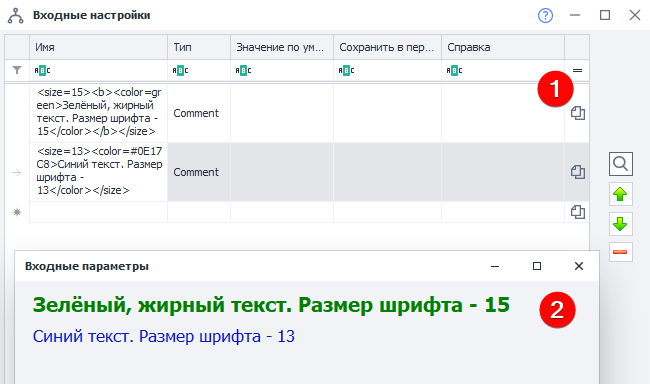Click the equals filter icon in last column
The height and width of the screenshot is (384, 650).
pyautogui.click(x=577, y=70)
